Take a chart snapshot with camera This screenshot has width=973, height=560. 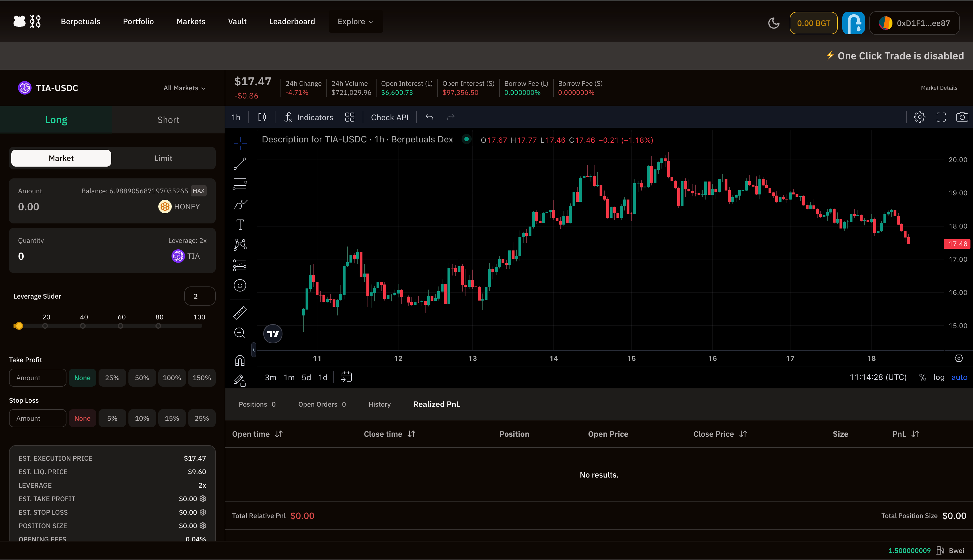[962, 117]
